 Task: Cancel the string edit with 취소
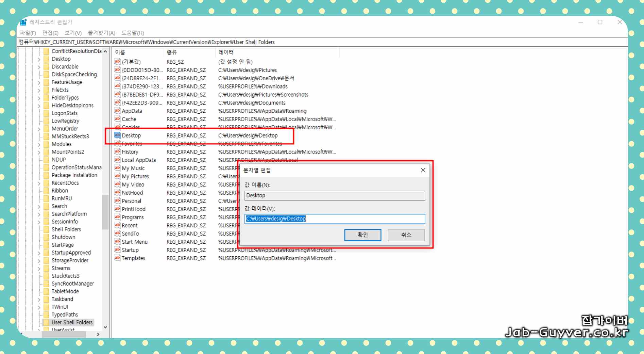[x=406, y=235]
